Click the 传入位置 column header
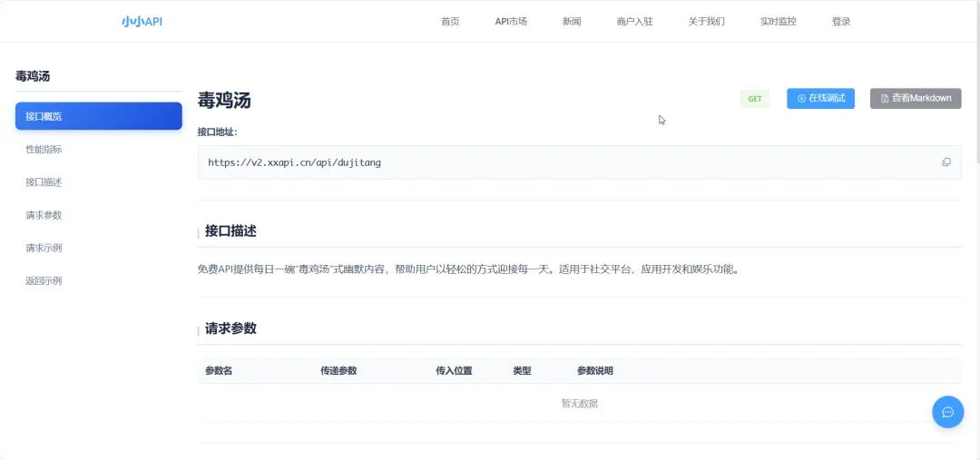Image resolution: width=980 pixels, height=460 pixels. coord(454,370)
